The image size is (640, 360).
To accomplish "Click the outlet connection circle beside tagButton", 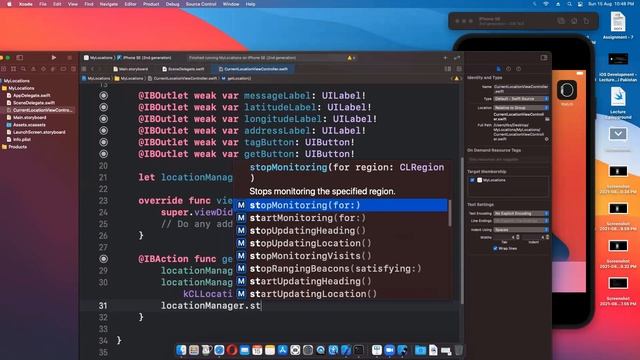I will 104,142.
